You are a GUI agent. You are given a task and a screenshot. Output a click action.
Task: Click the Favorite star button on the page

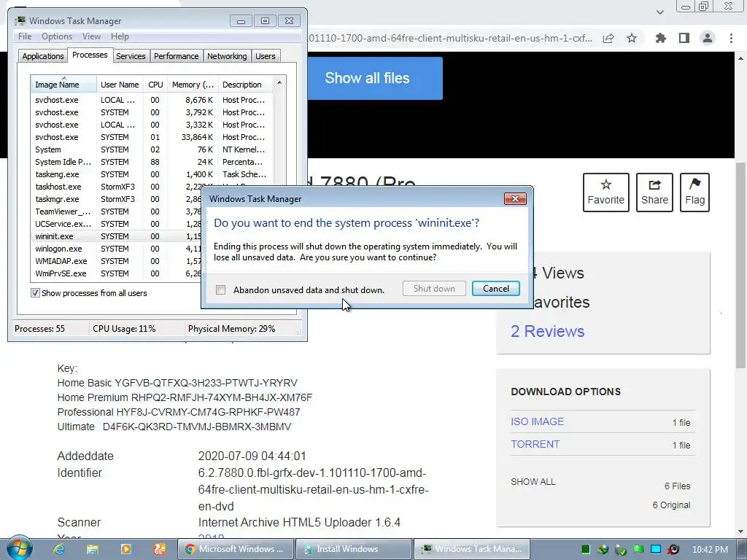(606, 192)
